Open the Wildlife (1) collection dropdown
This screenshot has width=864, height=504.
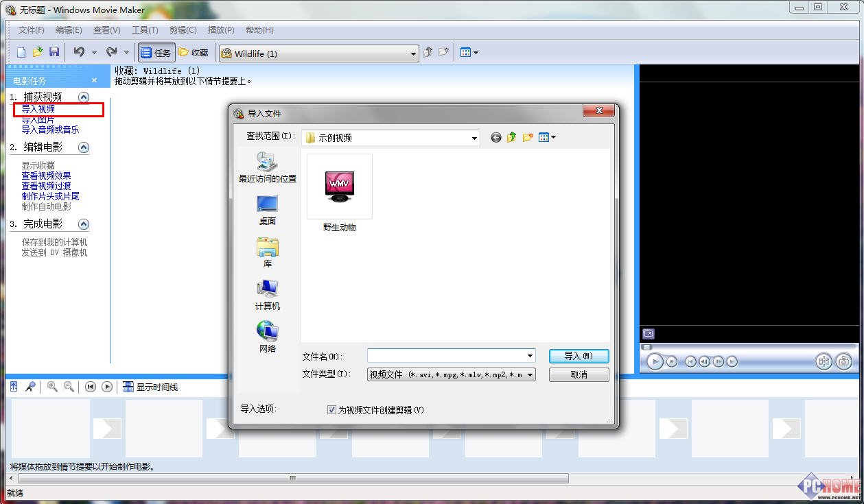[x=413, y=53]
